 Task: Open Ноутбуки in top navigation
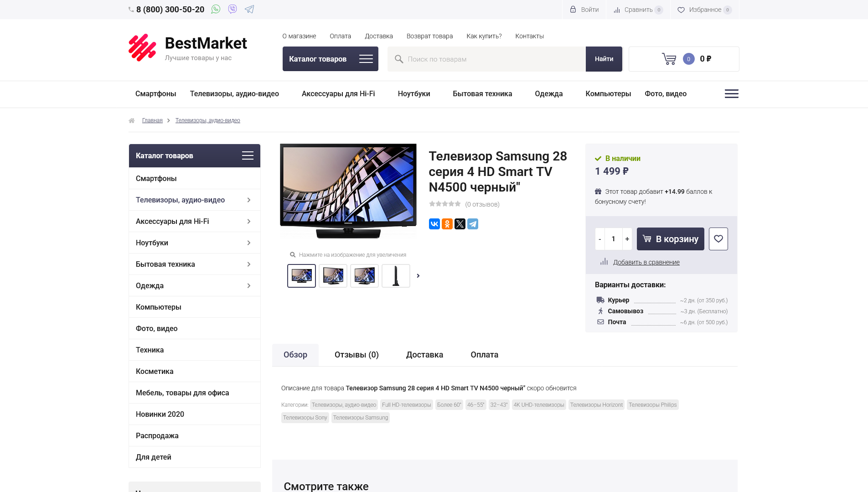pos(414,93)
